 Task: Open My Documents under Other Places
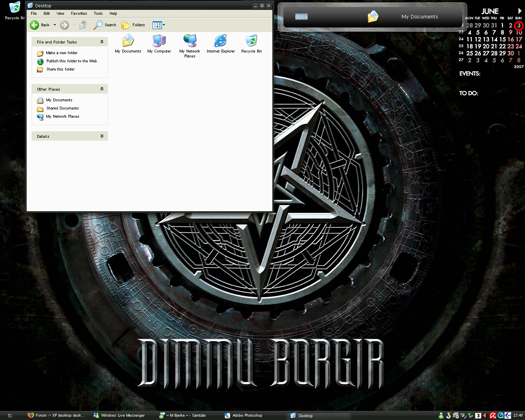click(59, 100)
